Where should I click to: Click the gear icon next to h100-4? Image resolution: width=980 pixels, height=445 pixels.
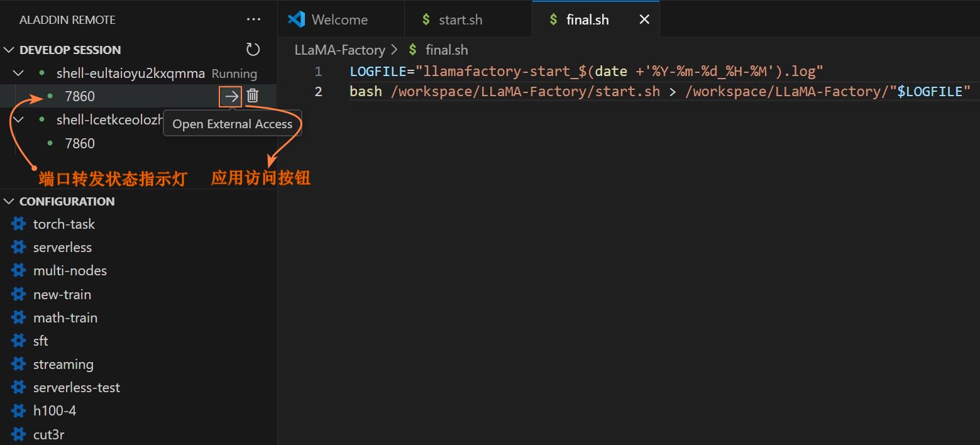pyautogui.click(x=19, y=411)
